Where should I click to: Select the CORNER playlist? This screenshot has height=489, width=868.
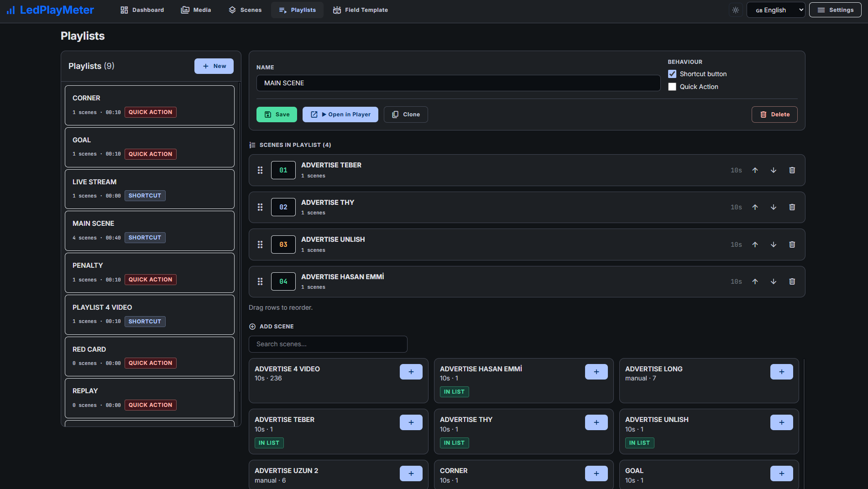click(150, 105)
